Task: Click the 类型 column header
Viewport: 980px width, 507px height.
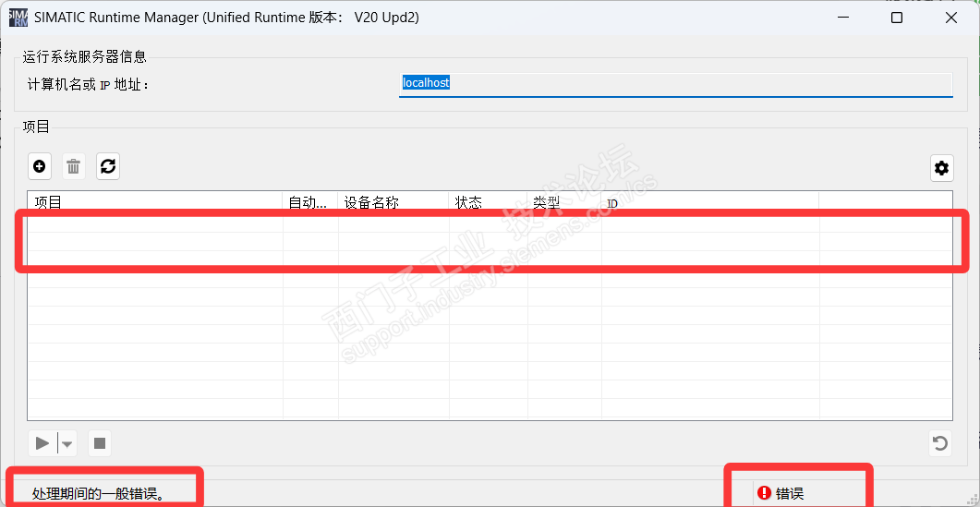Action: [564, 202]
